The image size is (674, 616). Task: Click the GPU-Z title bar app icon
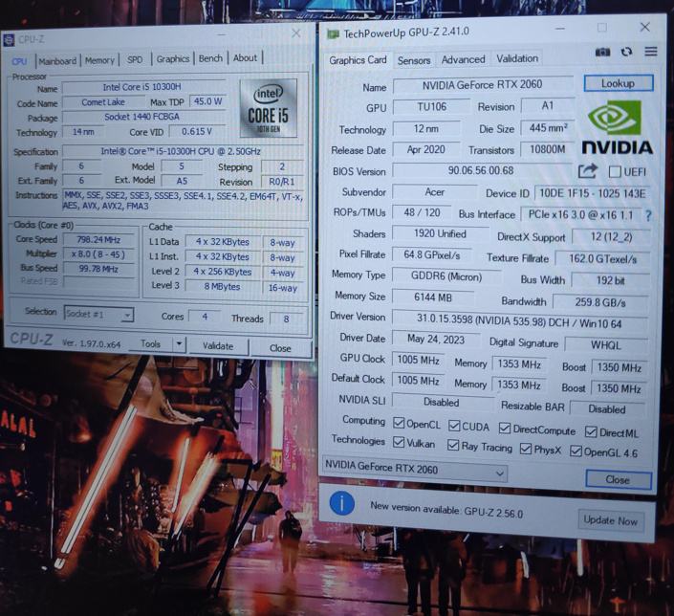click(x=333, y=33)
